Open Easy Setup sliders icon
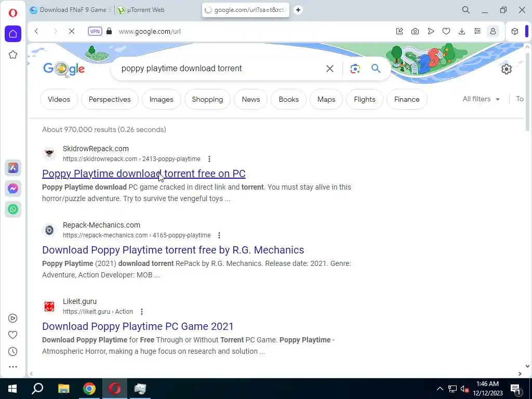This screenshot has width=532, height=399. tap(477, 31)
